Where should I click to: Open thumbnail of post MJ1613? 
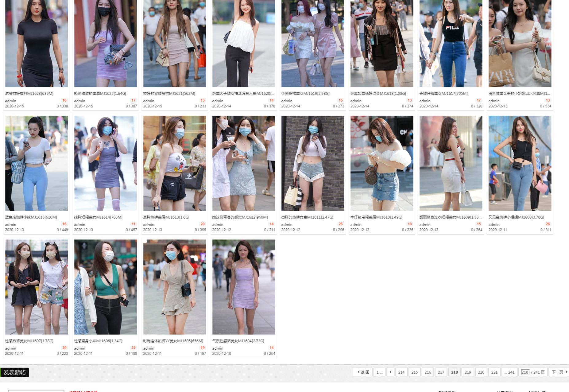(175, 163)
